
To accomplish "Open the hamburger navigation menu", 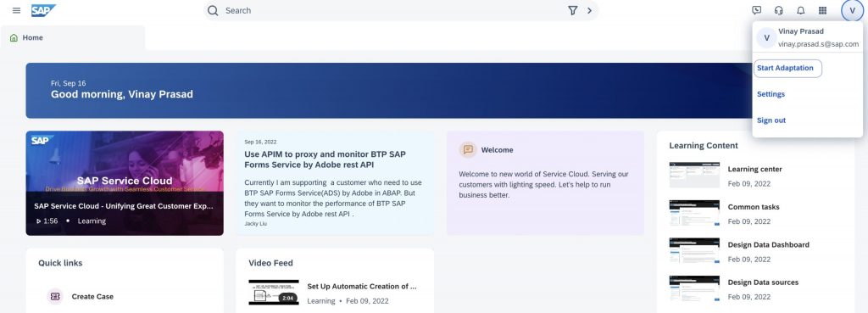I will tap(17, 10).
